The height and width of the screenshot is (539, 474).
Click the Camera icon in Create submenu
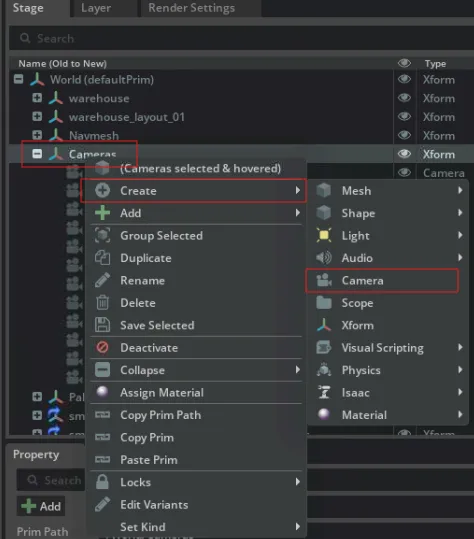[323, 280]
